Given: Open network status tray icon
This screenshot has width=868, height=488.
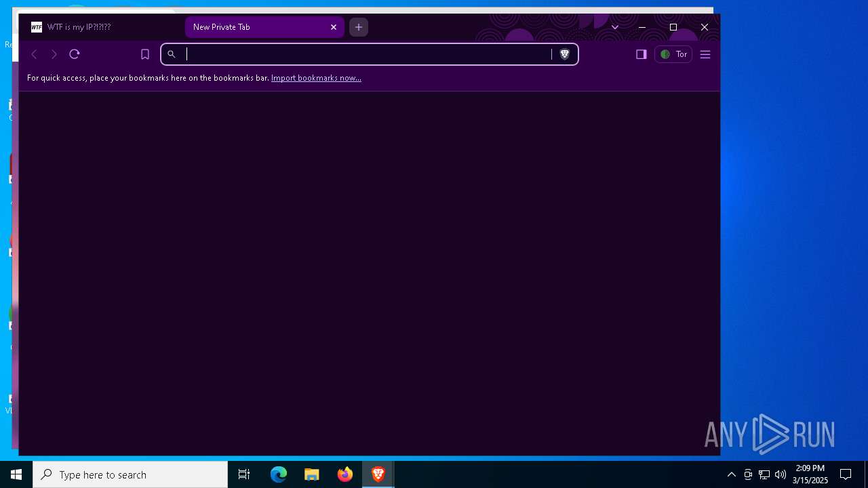Looking at the screenshot, I should coord(764,474).
